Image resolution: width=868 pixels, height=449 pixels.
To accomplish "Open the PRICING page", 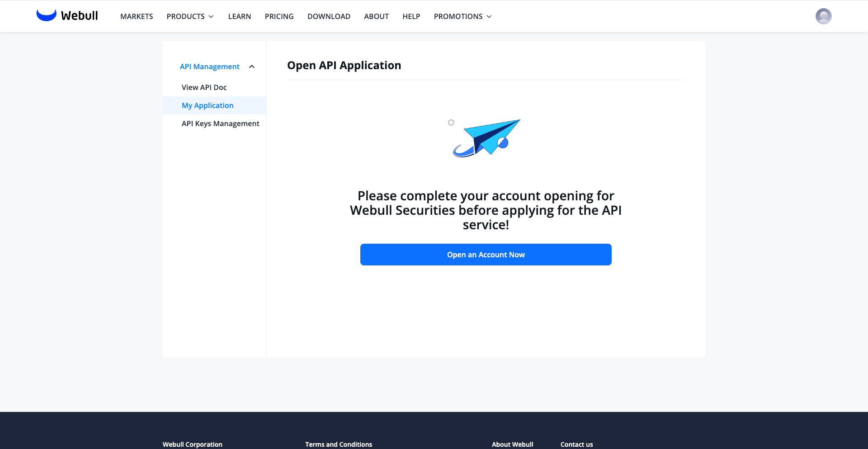I will coord(279,16).
